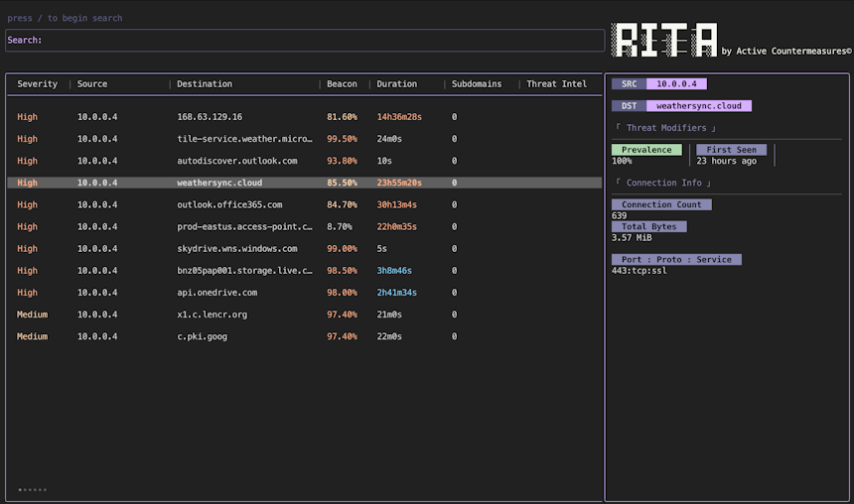Click the 98.50% beacon score
The image size is (854, 504).
point(342,271)
